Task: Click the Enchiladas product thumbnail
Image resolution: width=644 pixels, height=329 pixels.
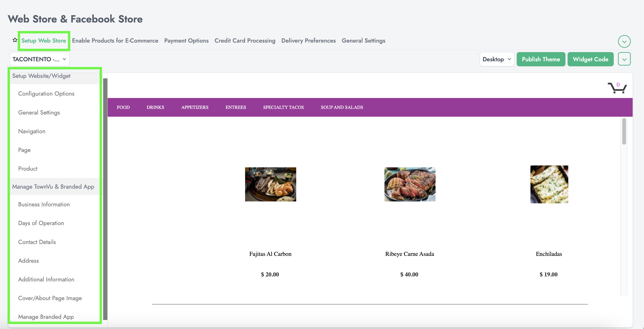Action: point(549,184)
